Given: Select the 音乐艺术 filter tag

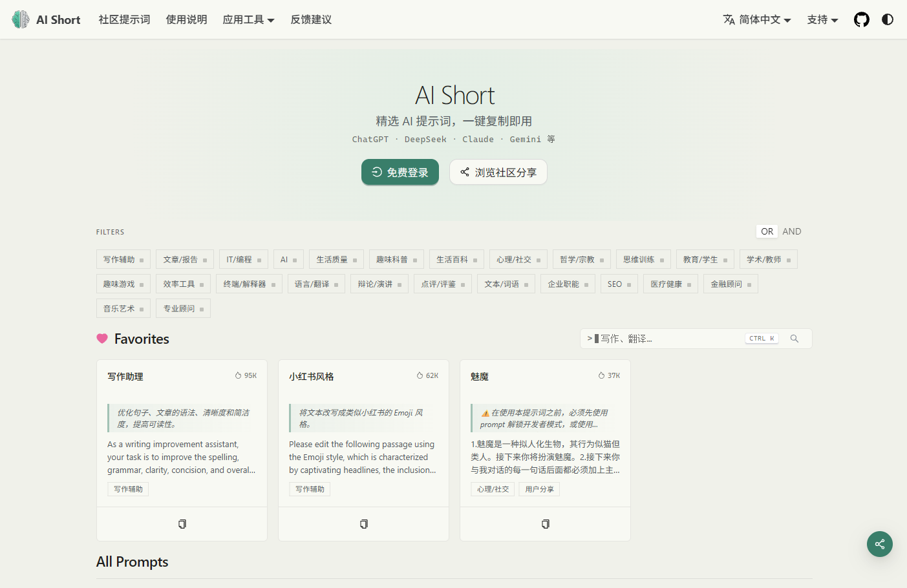Looking at the screenshot, I should [123, 308].
